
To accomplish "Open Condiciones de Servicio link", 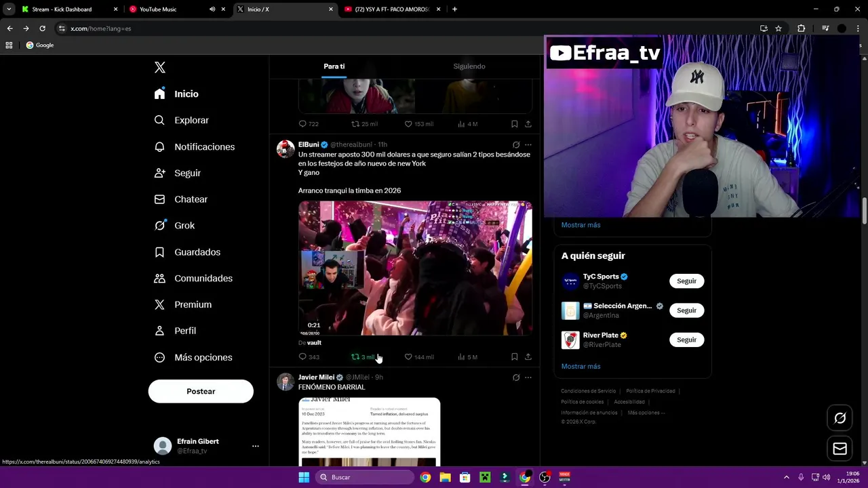I will coord(588,391).
